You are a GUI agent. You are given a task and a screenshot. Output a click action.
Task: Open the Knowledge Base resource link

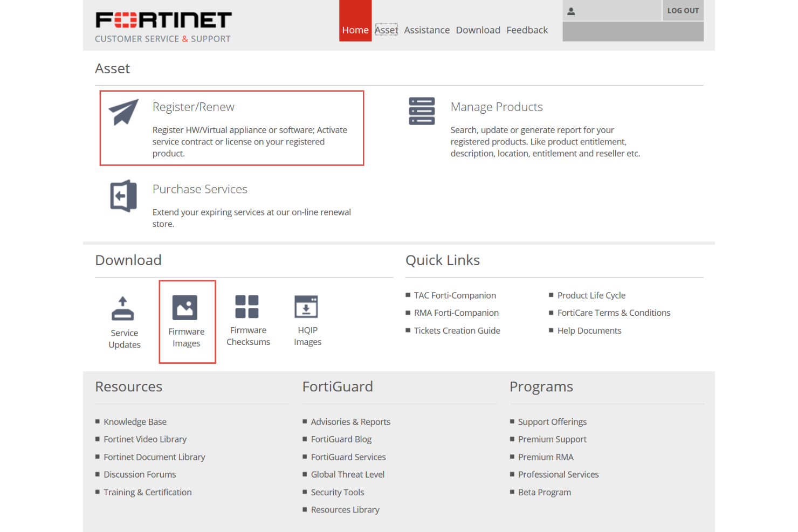[x=135, y=422]
